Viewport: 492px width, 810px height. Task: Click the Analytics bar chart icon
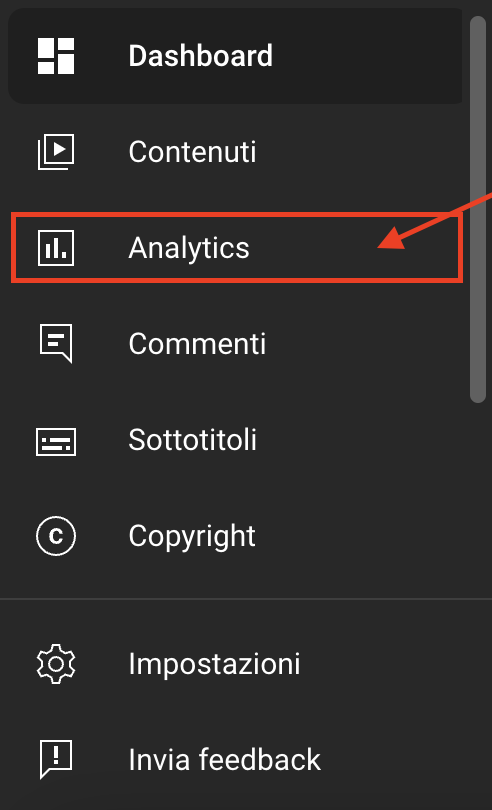[x=56, y=248]
